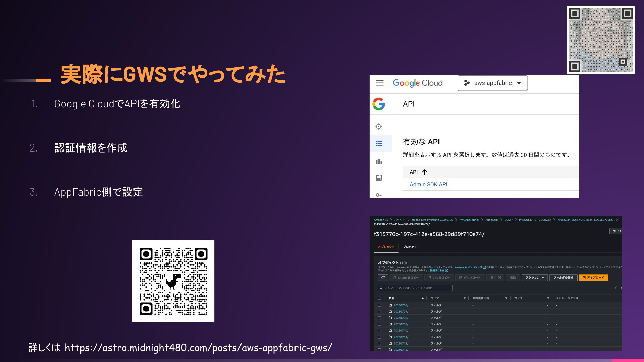Select the list-style Enabled APIs sidebar icon
The height and width of the screenshot is (362, 644).
click(x=379, y=144)
